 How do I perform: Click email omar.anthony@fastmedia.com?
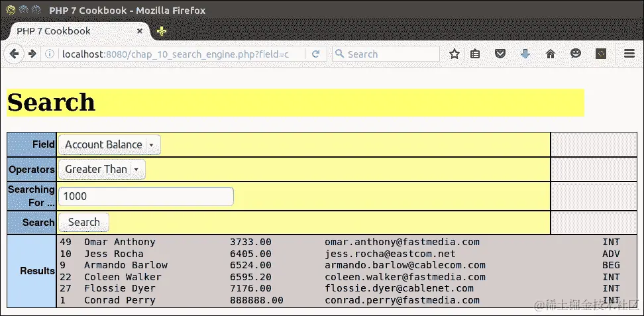[x=402, y=242]
